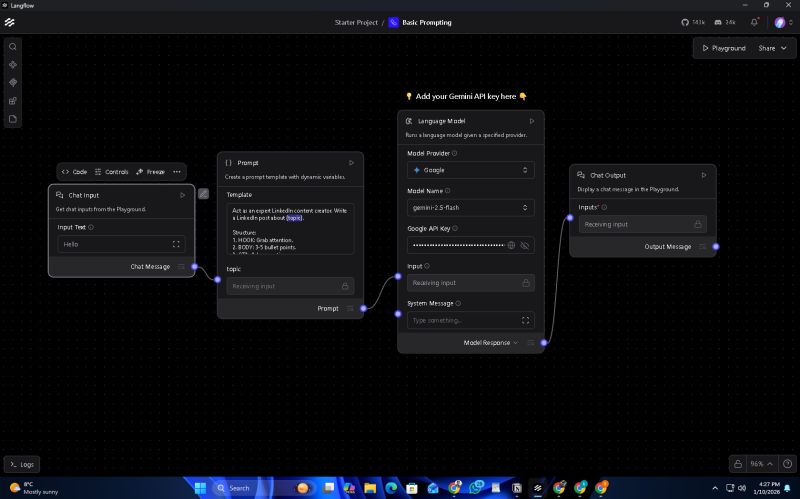
Task: Open the zoom percentage menu
Action: pos(761,464)
